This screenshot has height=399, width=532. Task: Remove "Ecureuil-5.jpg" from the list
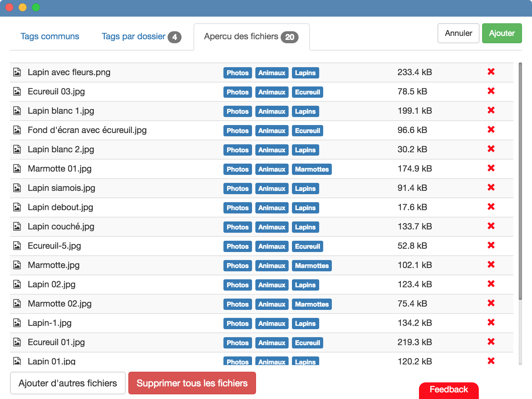coord(491,246)
